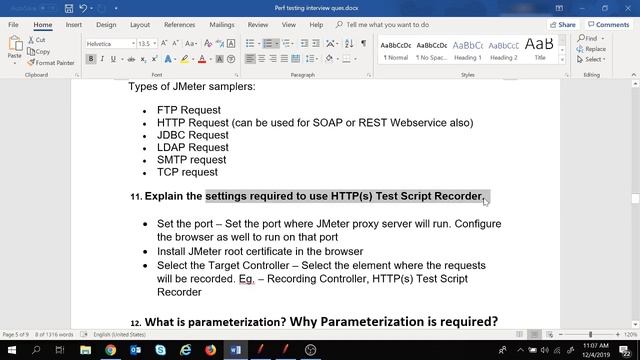Screen dimensions: 640x360
Task: Toggle Italic formatting button
Action: (102, 59)
